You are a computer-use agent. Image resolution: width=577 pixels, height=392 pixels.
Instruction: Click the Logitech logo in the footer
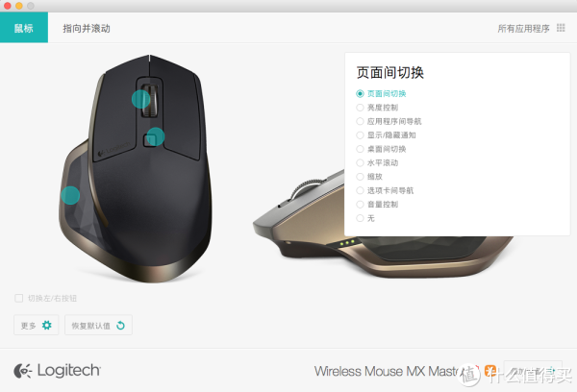tap(57, 370)
